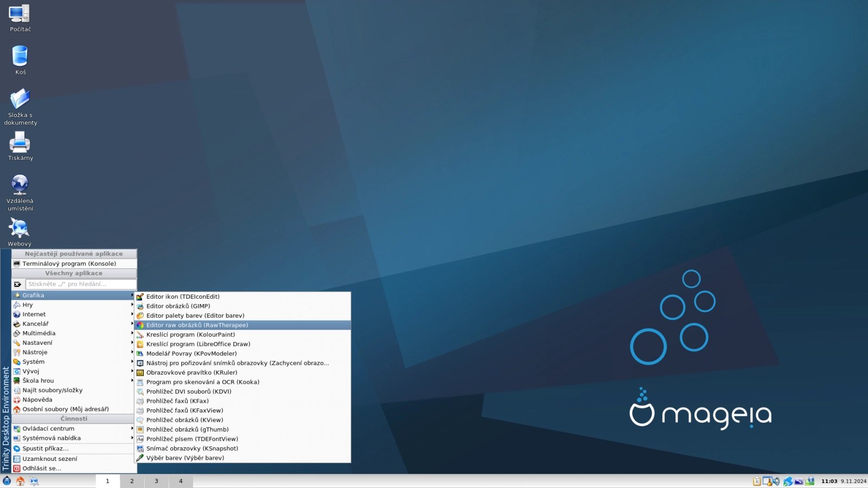Viewport: 868px width, 488px height.
Task: Launch Prohlížeč faxů (KFax)
Action: (243, 401)
